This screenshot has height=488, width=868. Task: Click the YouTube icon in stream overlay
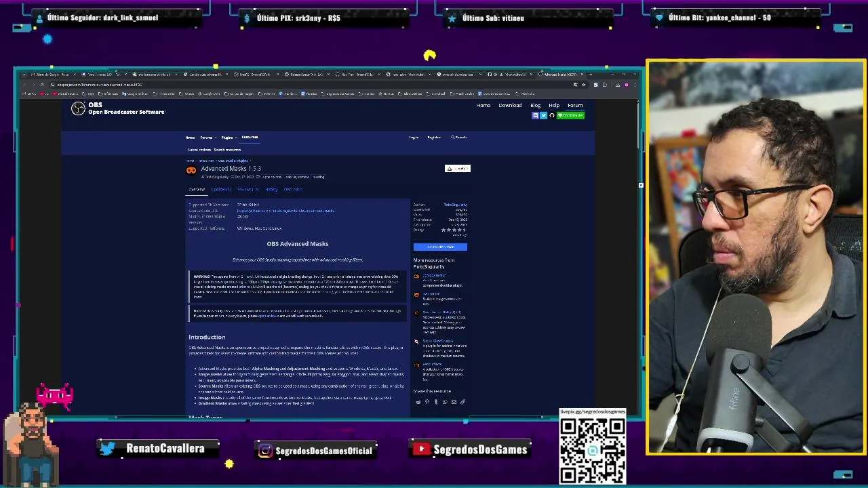(422, 449)
